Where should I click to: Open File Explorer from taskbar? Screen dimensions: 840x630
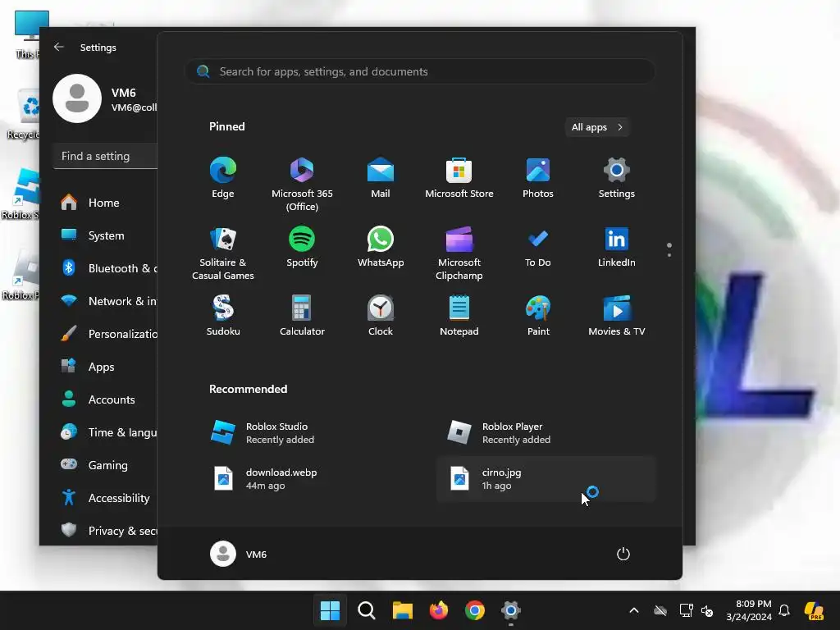pos(402,610)
